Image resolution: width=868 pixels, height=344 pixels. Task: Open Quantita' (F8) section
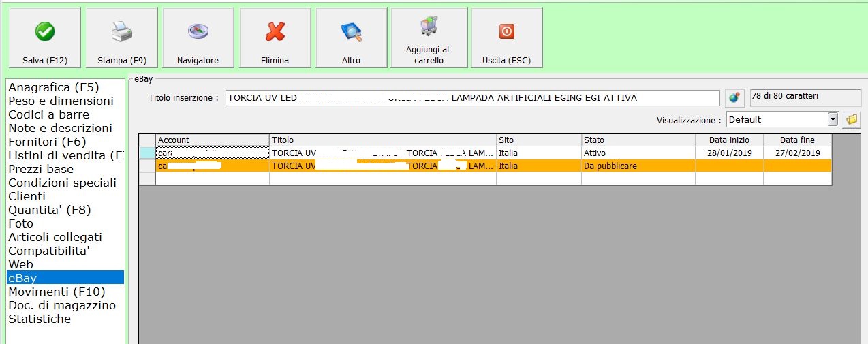(x=49, y=210)
